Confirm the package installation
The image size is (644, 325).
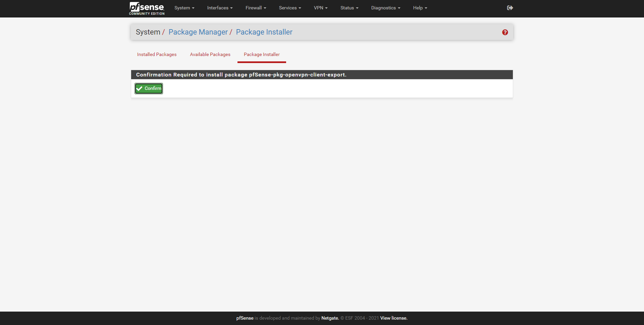tap(149, 89)
